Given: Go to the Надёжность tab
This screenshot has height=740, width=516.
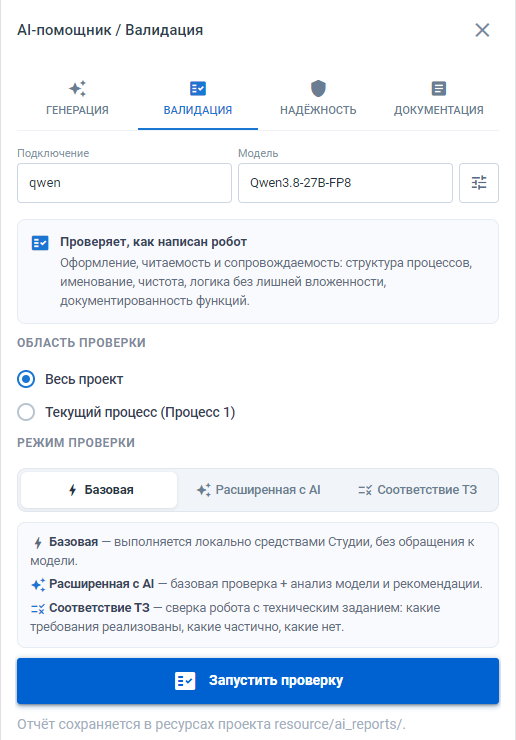Looking at the screenshot, I should 318,99.
